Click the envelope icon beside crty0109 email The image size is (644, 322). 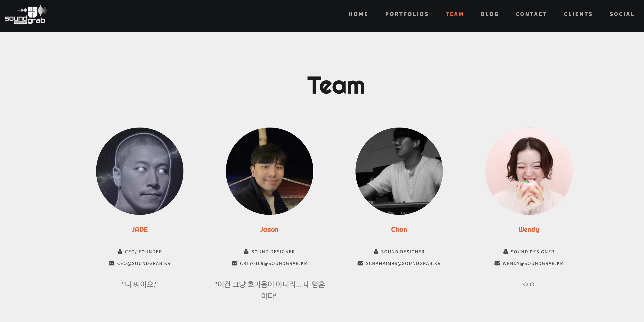pos(234,263)
